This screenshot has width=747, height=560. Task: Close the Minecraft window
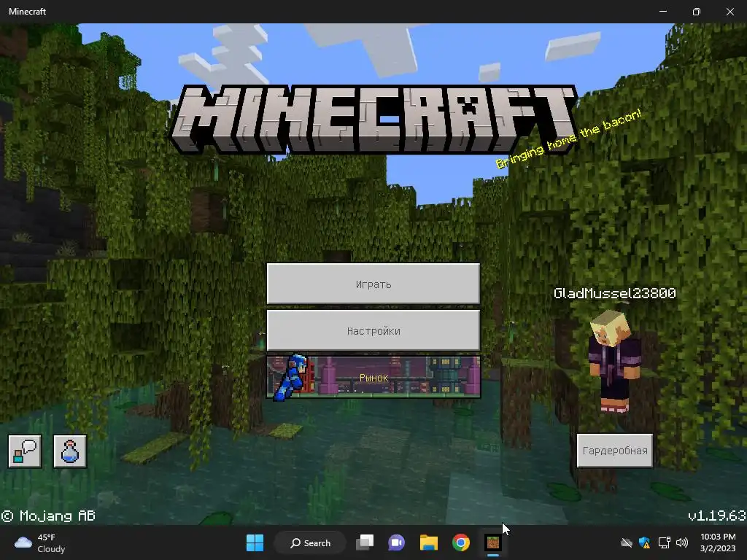(729, 12)
